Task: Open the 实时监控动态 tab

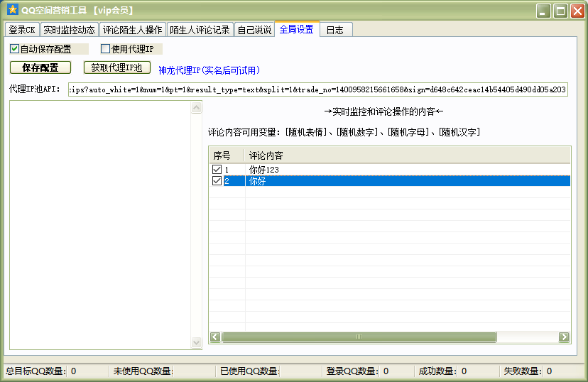Action: click(x=70, y=30)
